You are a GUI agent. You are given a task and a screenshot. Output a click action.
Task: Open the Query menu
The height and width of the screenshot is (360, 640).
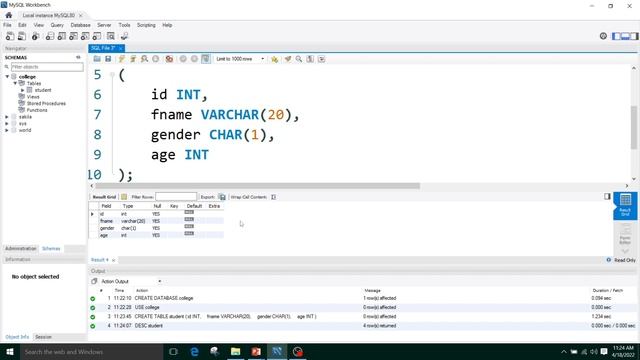point(57,25)
